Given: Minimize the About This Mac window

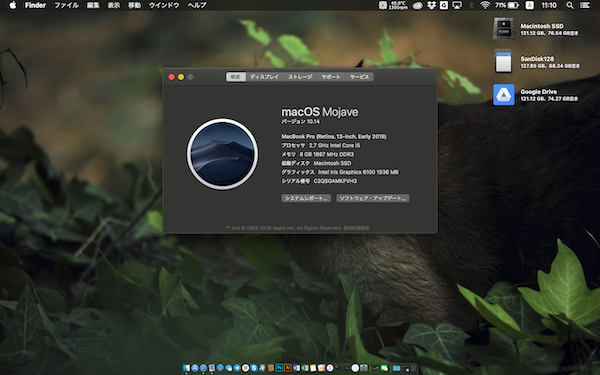Looking at the screenshot, I should [181, 77].
